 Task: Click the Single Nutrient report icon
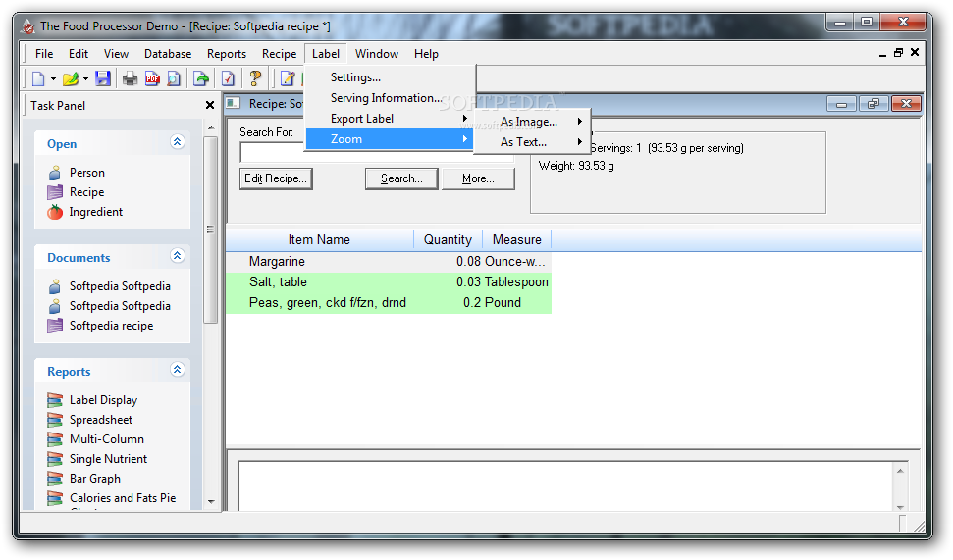click(x=55, y=459)
